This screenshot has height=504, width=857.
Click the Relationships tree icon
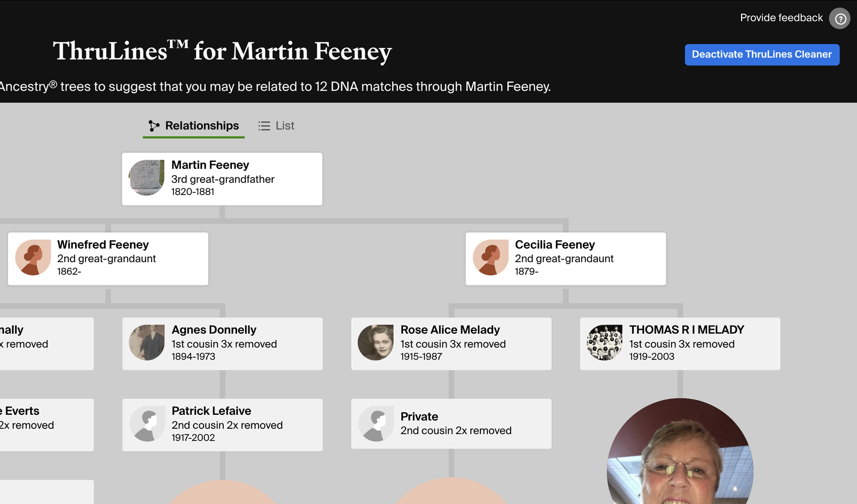[x=154, y=126]
